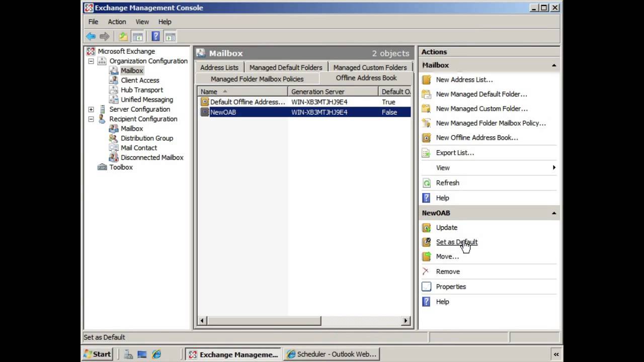Image resolution: width=644 pixels, height=362 pixels.
Task: Click the Forward arrow toolbar icon
Action: [x=105, y=36]
